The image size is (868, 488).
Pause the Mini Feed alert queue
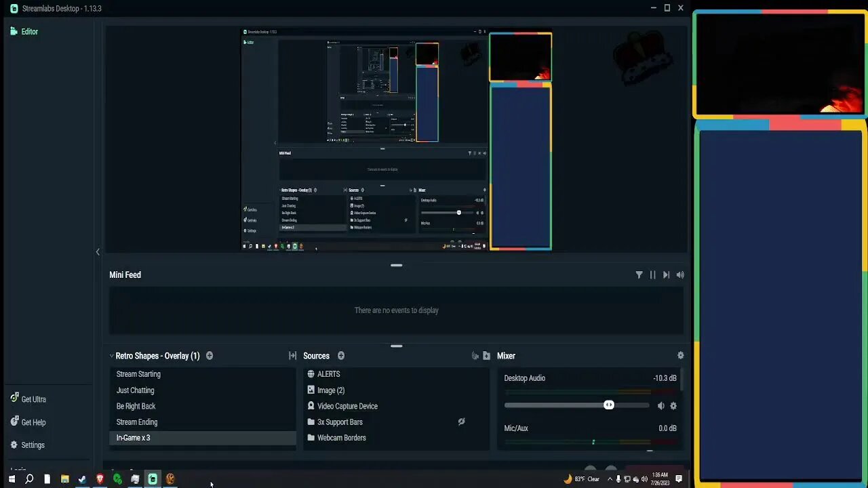pos(652,274)
